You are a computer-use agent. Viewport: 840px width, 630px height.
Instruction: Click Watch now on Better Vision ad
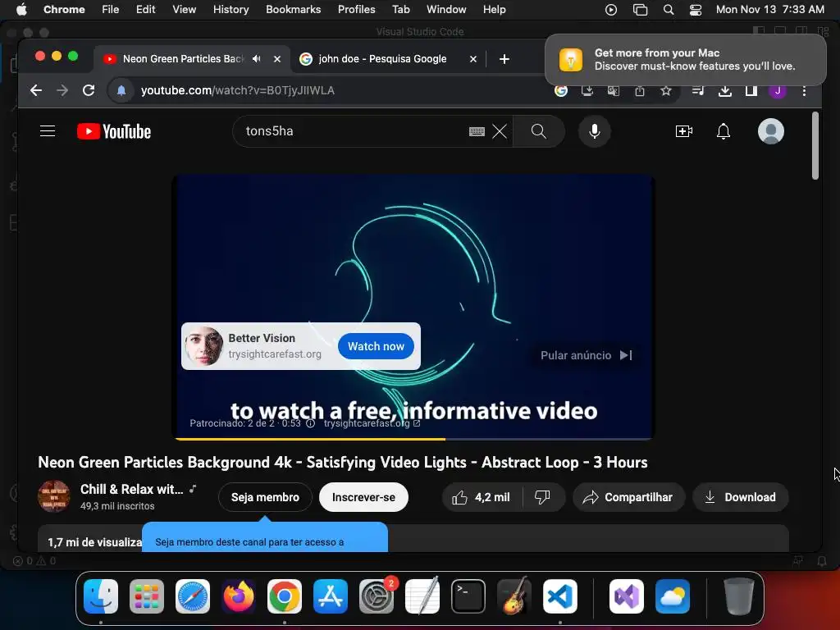[376, 347]
